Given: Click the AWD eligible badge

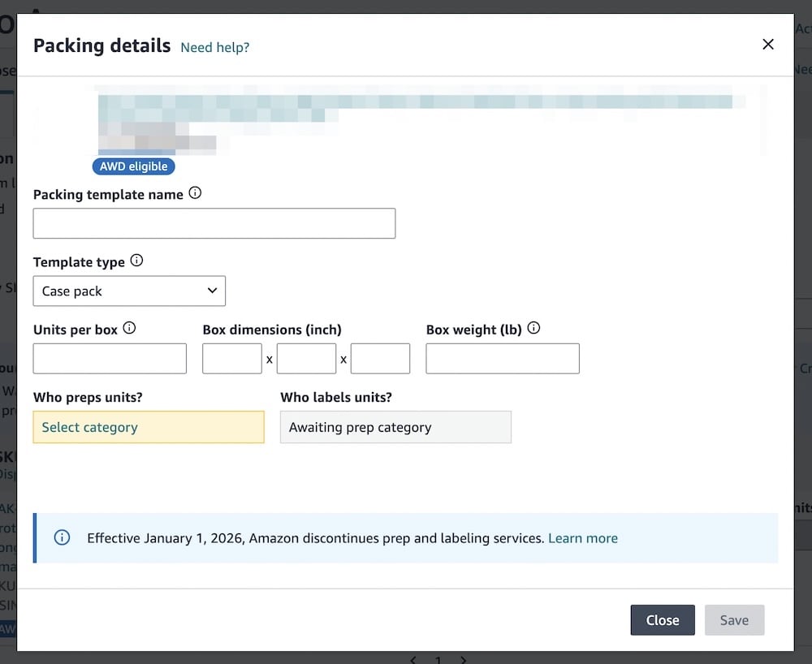Looking at the screenshot, I should [133, 166].
